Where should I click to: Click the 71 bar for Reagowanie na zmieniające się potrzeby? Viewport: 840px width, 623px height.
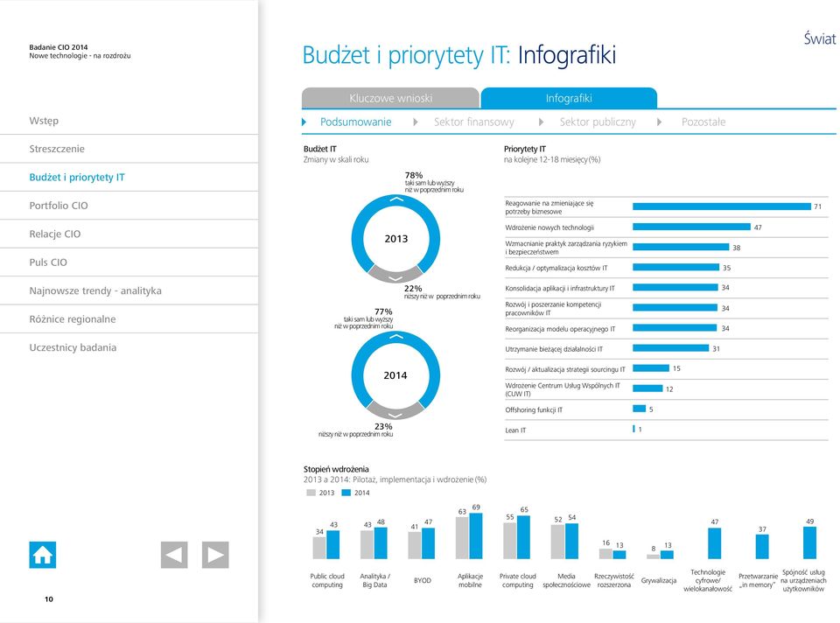[x=722, y=206]
